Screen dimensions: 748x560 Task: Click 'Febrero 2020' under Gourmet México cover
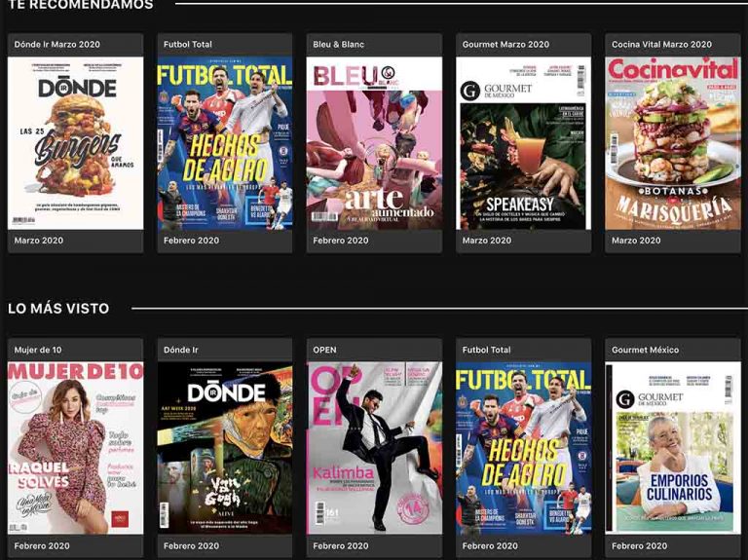coord(639,545)
